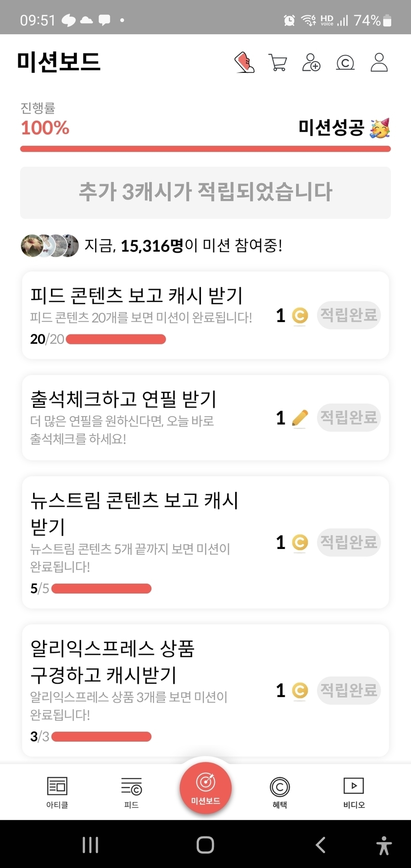Image resolution: width=411 pixels, height=868 pixels.
Task: Switch to the 아티클 tab
Action: [57, 792]
